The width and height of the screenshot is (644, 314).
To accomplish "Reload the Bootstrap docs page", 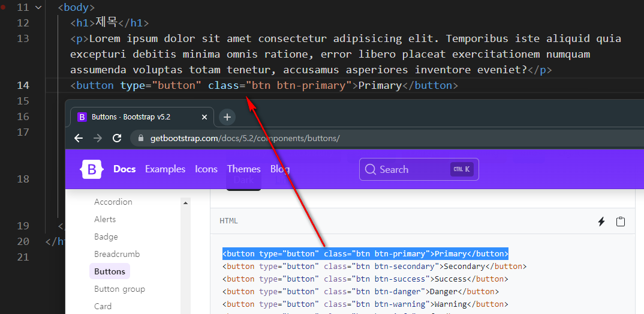I will 117,138.
